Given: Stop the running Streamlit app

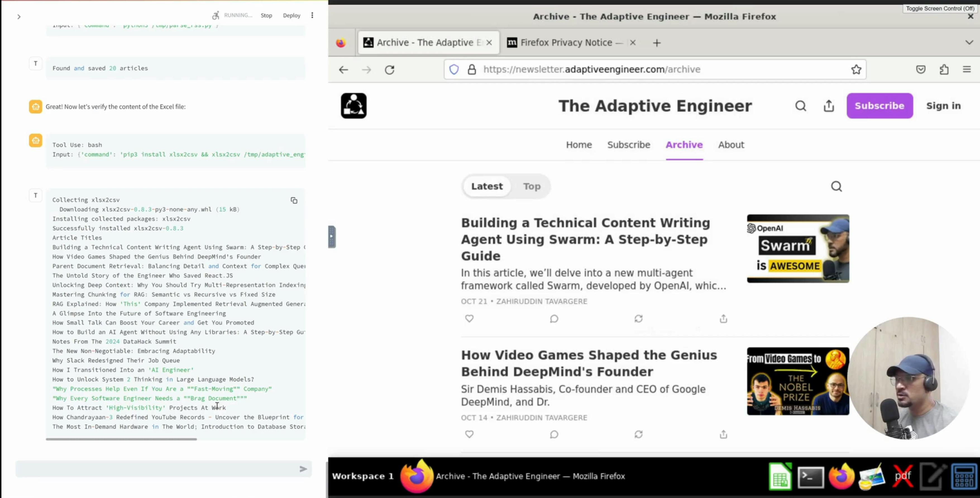Looking at the screenshot, I should [266, 15].
